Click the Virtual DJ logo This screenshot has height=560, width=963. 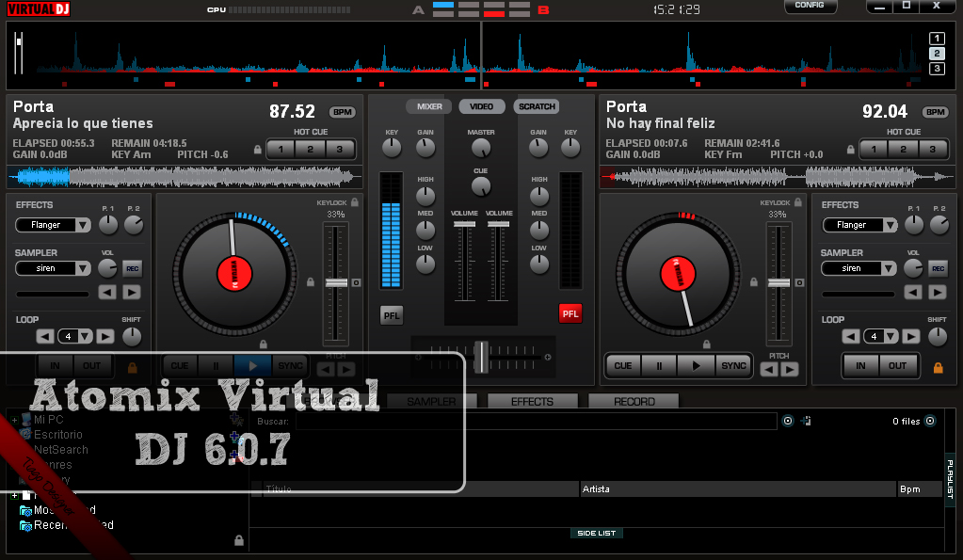[x=39, y=8]
